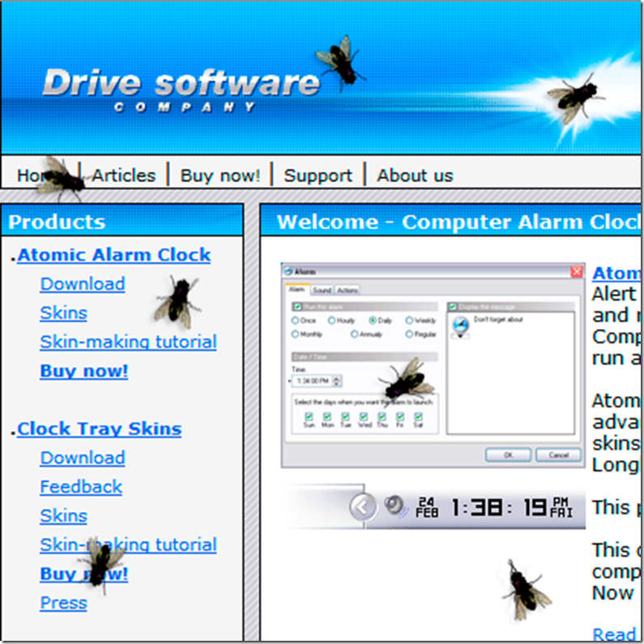Image resolution: width=644 pixels, height=644 pixels.
Task: Click Buy now! under Clock Tray Skins
Action: click(x=84, y=574)
